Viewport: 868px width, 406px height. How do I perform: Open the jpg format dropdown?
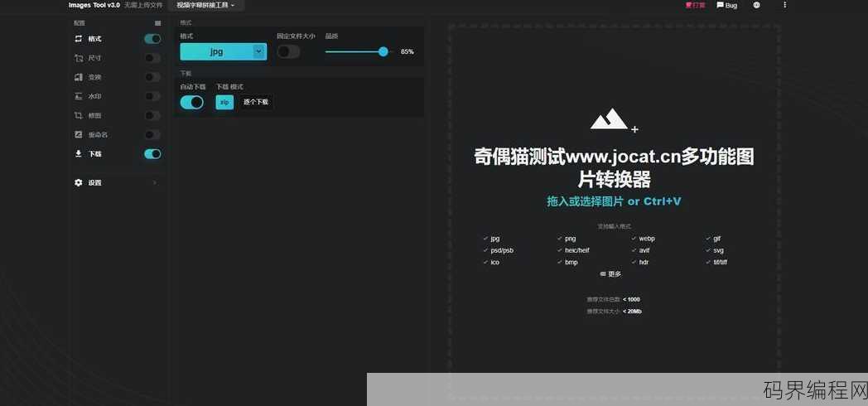coord(223,51)
